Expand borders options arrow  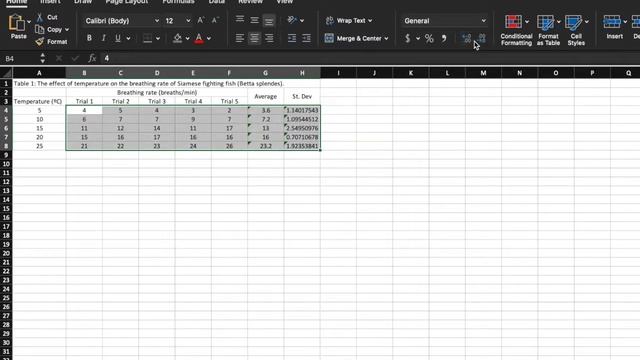[158, 39]
